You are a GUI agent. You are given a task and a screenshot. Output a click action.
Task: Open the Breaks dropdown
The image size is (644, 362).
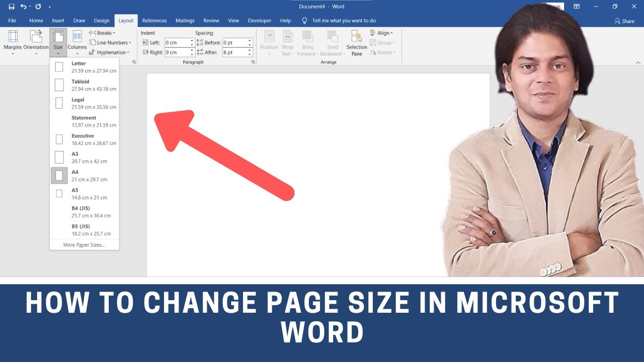102,33
